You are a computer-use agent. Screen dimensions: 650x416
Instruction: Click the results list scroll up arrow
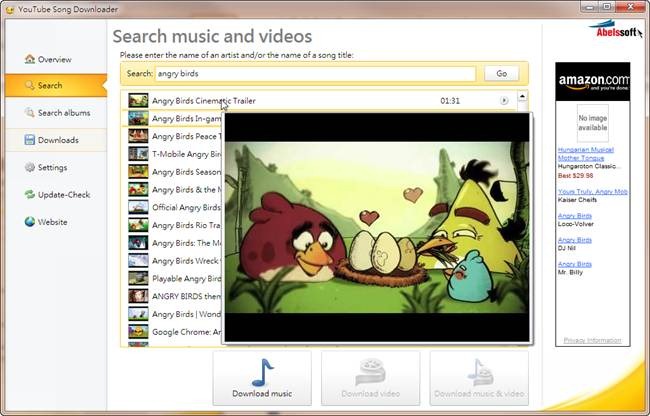pyautogui.click(x=522, y=96)
